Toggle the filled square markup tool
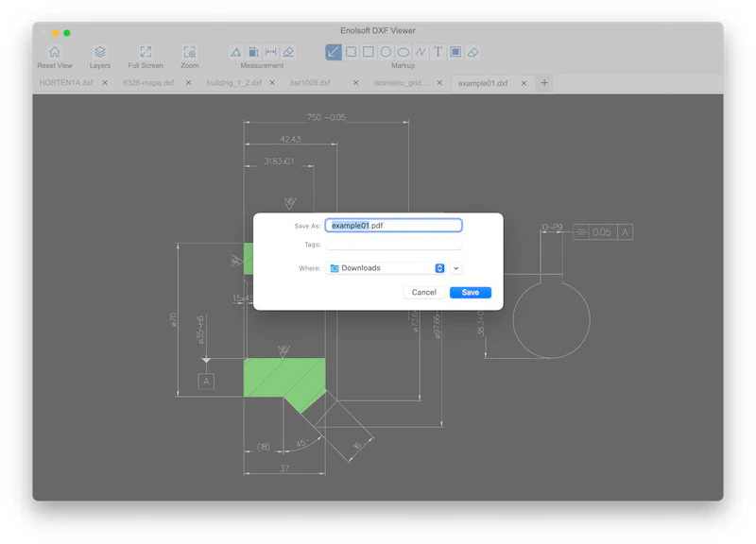Screen dimensions: 756x544 coord(454,51)
